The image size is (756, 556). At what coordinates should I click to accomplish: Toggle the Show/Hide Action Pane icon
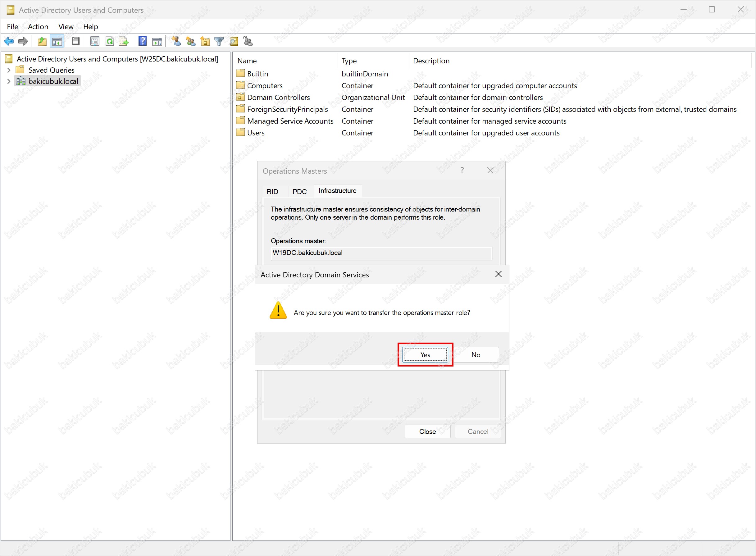(157, 41)
